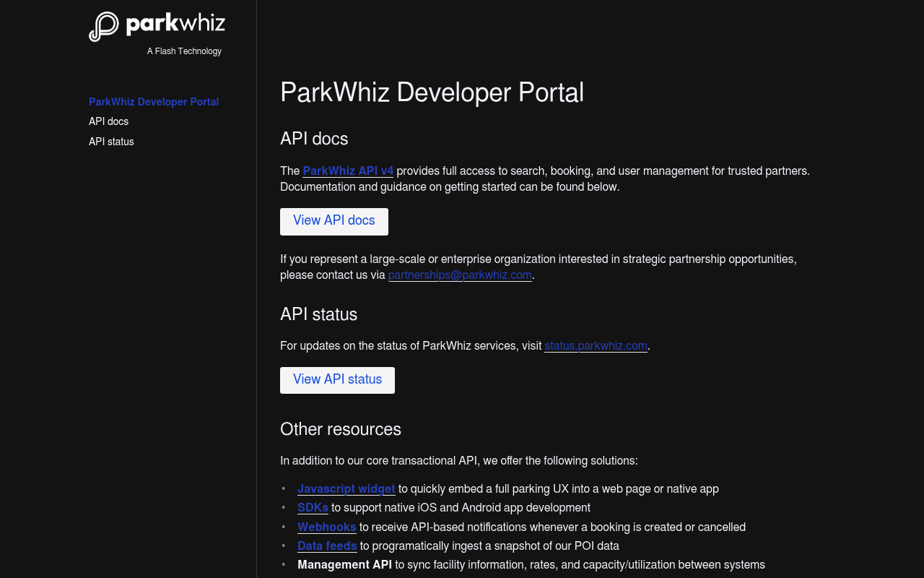This screenshot has width=924, height=578.
Task: Click the 'A Flash Technology' tagline
Action: 184,51
